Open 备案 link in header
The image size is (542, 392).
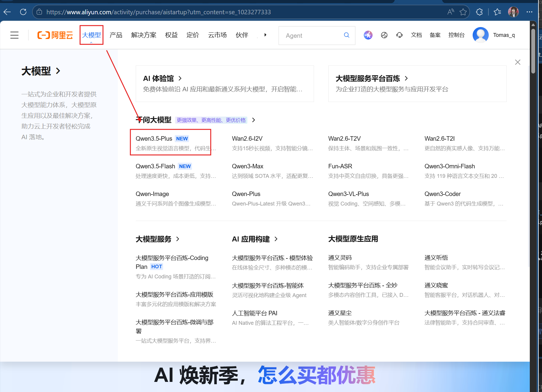(x=435, y=35)
